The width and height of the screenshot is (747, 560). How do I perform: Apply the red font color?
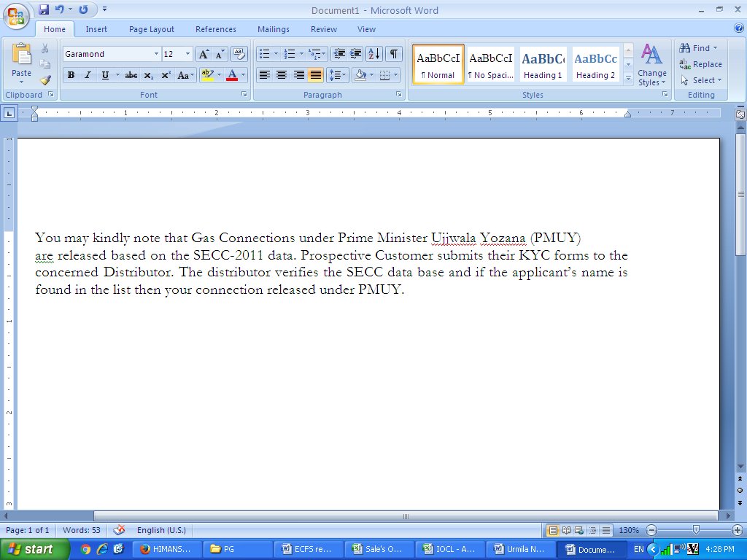click(232, 75)
